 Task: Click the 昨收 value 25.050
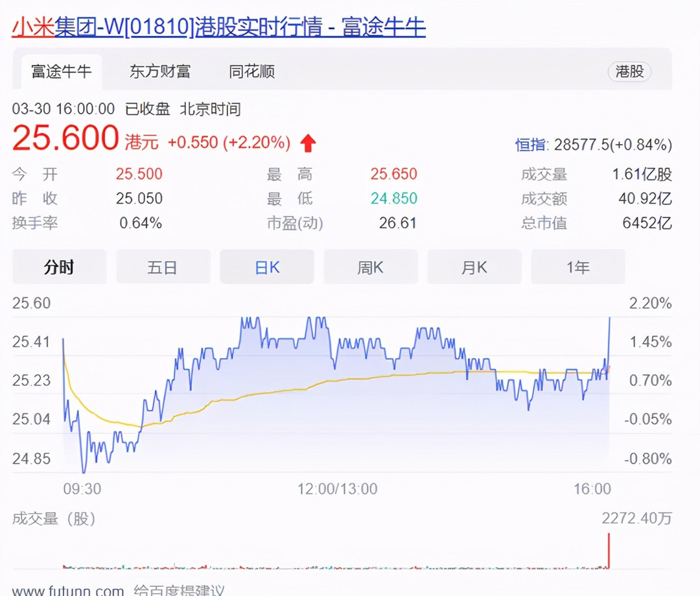(x=139, y=198)
